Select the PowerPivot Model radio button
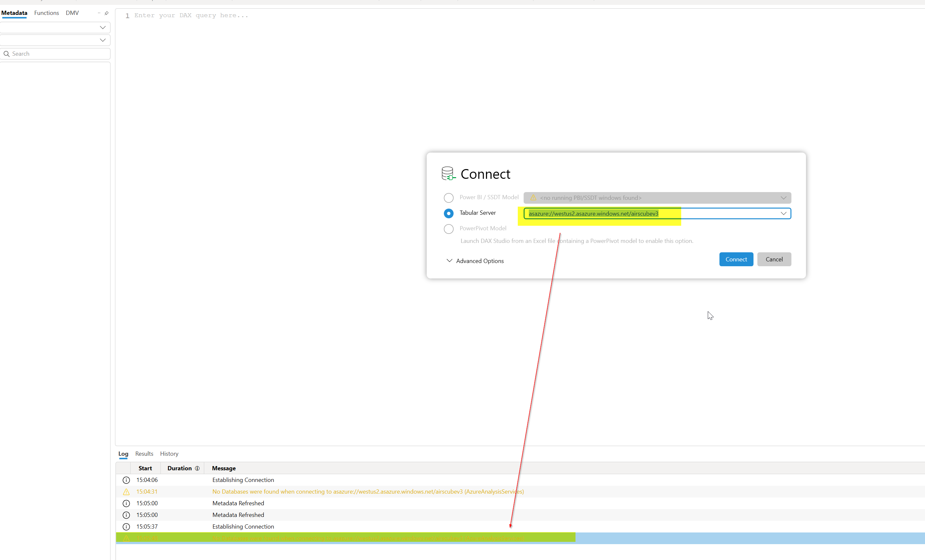925x560 pixels. (449, 229)
